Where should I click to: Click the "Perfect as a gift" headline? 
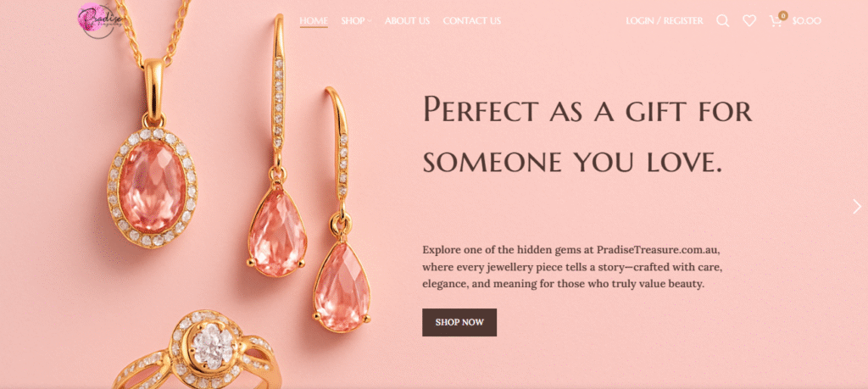tap(587, 134)
